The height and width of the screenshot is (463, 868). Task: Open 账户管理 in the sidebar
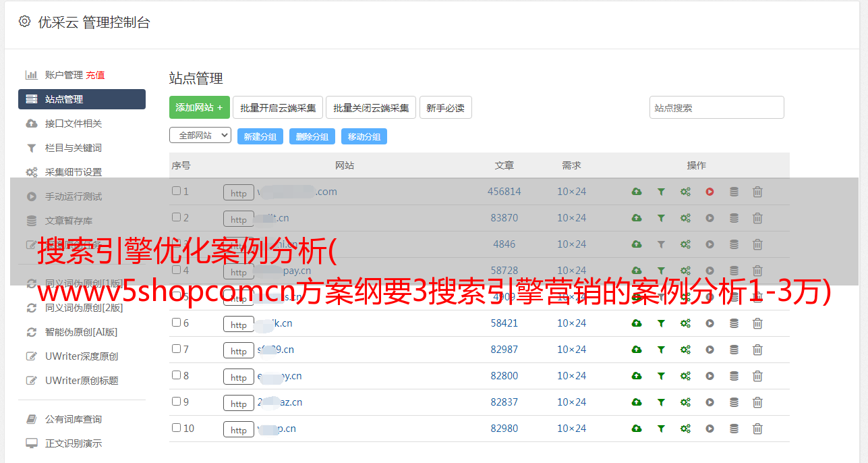64,75
